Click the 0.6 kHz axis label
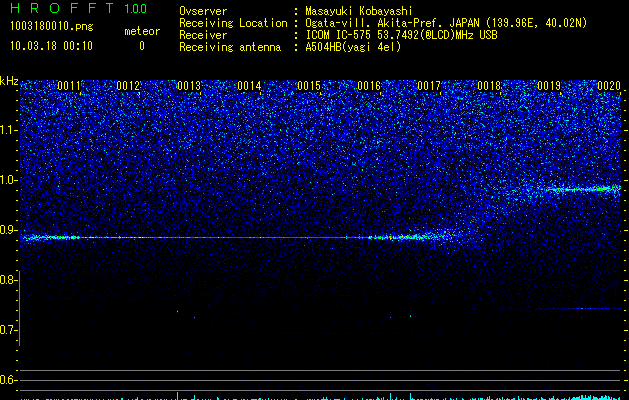 [x=8, y=380]
